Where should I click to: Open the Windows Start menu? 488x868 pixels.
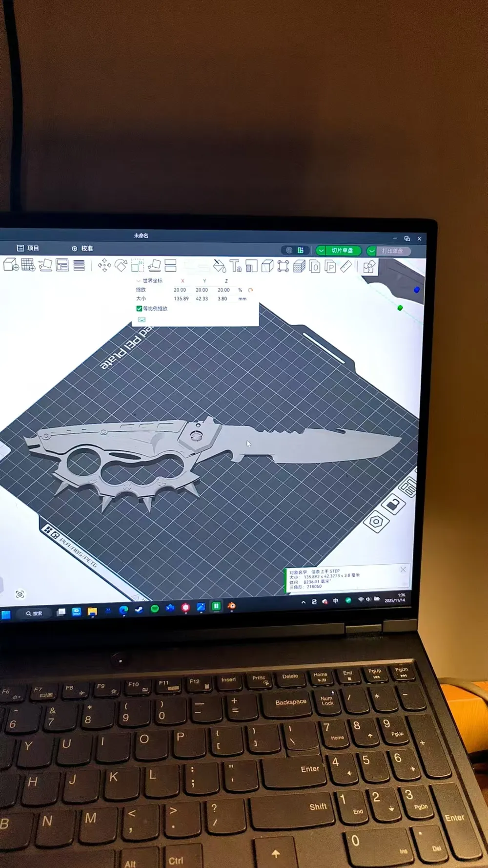(6, 614)
